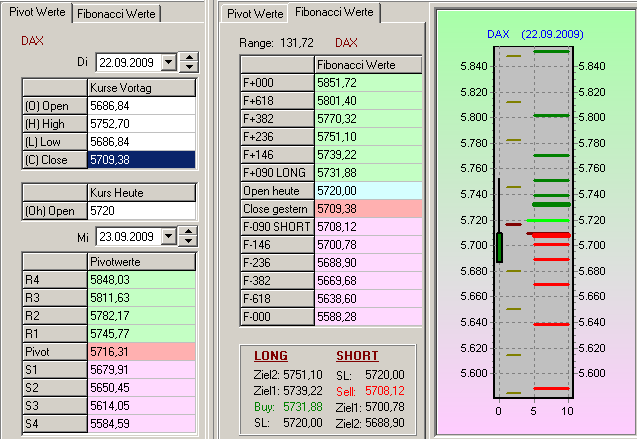Select F+618 value 5801,40

click(368, 100)
